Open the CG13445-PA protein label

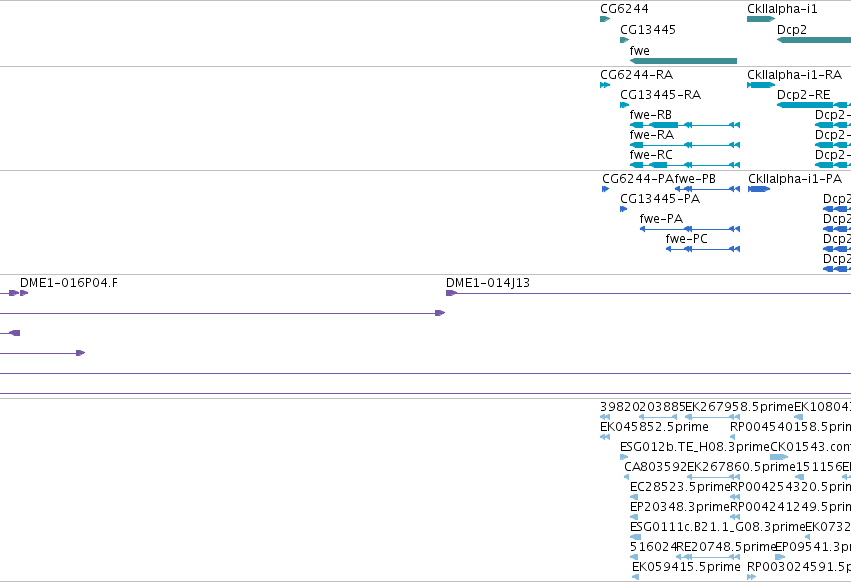click(660, 199)
